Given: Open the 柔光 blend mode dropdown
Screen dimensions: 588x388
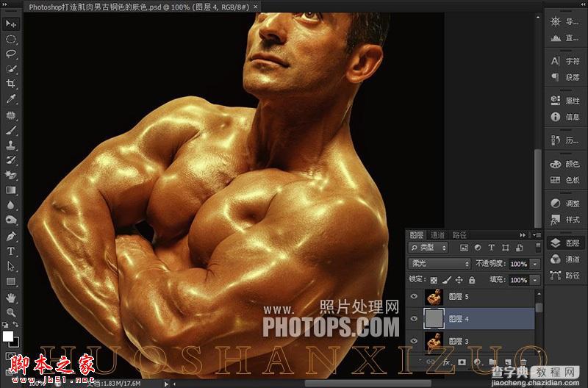Looking at the screenshot, I should tap(439, 264).
